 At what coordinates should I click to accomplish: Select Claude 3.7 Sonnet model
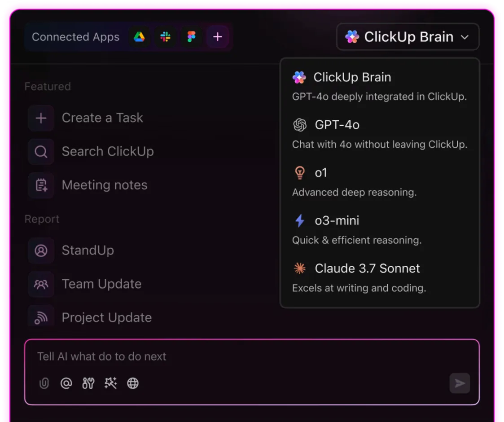pos(380,278)
